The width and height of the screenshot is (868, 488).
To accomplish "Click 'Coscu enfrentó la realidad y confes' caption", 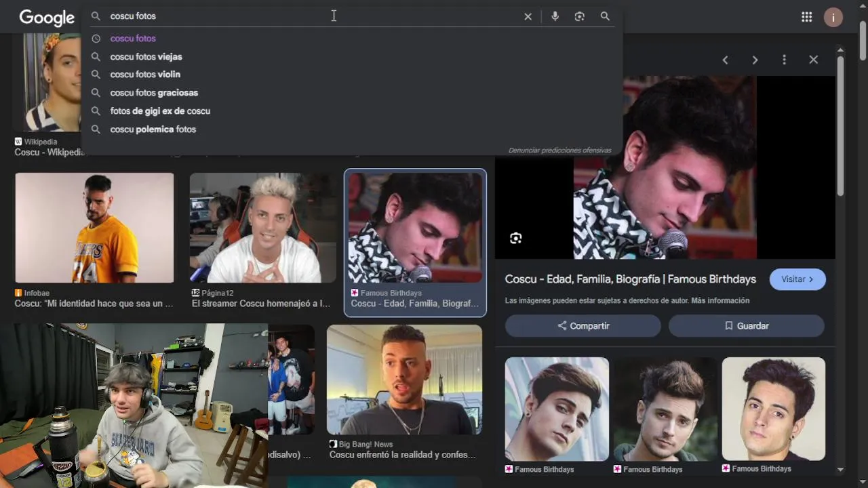I will click(x=403, y=455).
